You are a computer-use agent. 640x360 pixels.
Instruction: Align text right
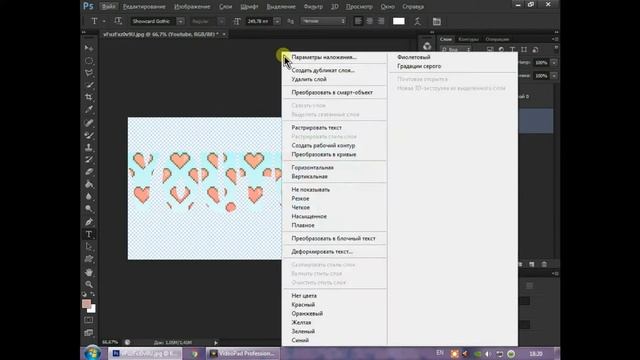(381, 21)
